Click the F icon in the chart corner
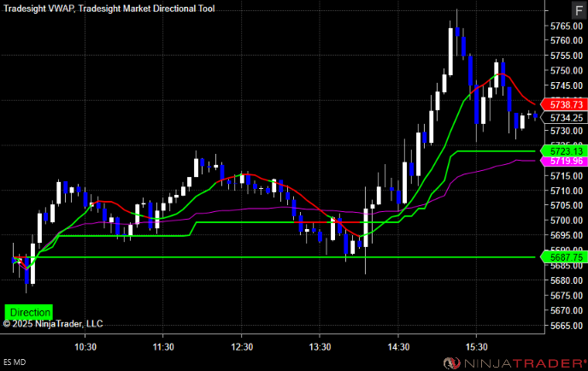The image size is (588, 371). pyautogui.click(x=579, y=10)
